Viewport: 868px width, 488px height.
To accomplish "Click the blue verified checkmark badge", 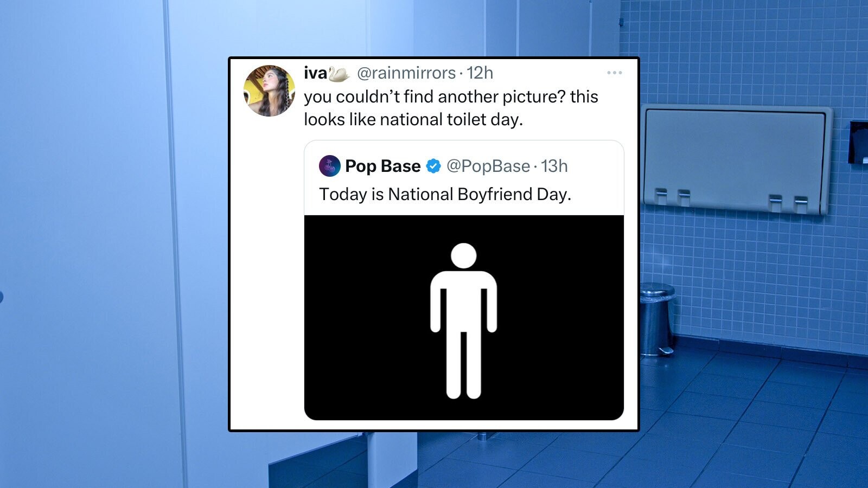I will click(x=433, y=166).
